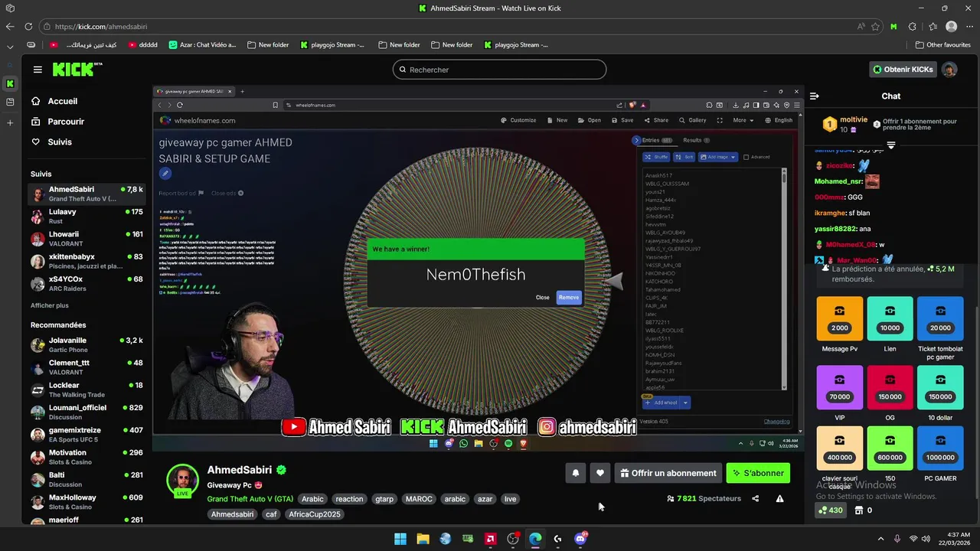Redeem the 10 dollar reward
Image resolution: width=980 pixels, height=551 pixels.
pyautogui.click(x=940, y=387)
